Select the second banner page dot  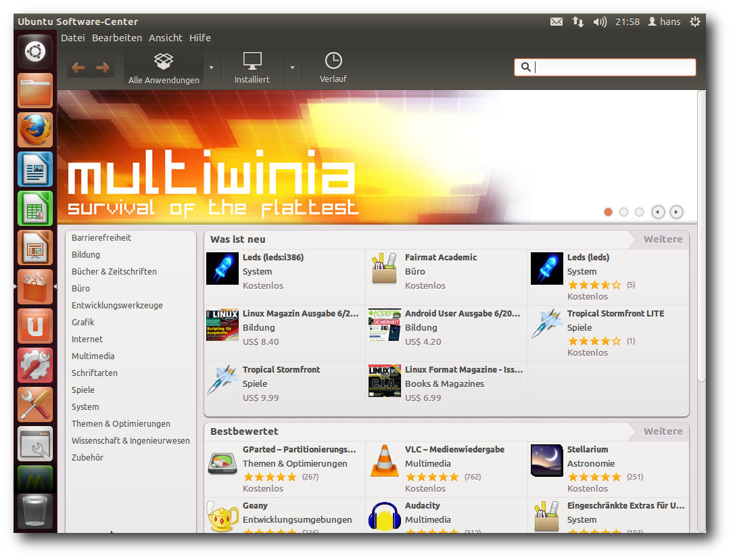click(x=623, y=212)
